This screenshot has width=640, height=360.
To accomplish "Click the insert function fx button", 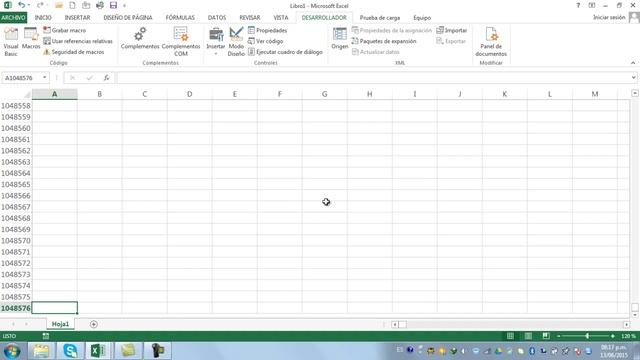I will click(x=106, y=78).
